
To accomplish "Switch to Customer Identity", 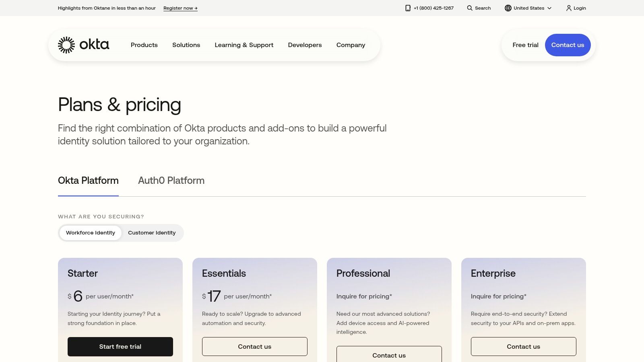I will click(x=152, y=232).
